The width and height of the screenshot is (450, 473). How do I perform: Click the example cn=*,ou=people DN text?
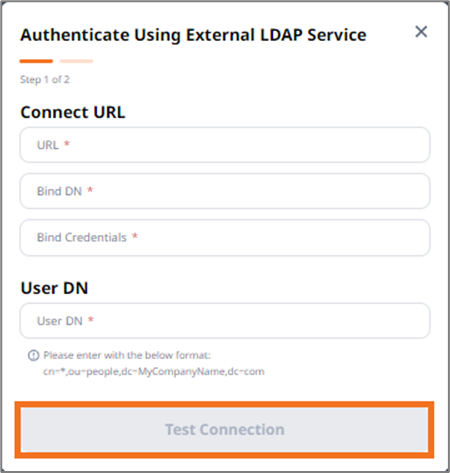(154, 371)
